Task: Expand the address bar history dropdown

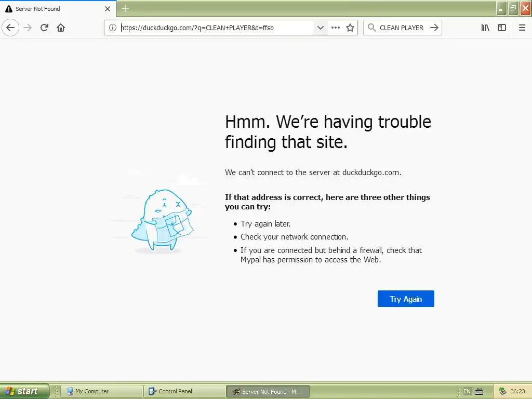Action: (320, 28)
